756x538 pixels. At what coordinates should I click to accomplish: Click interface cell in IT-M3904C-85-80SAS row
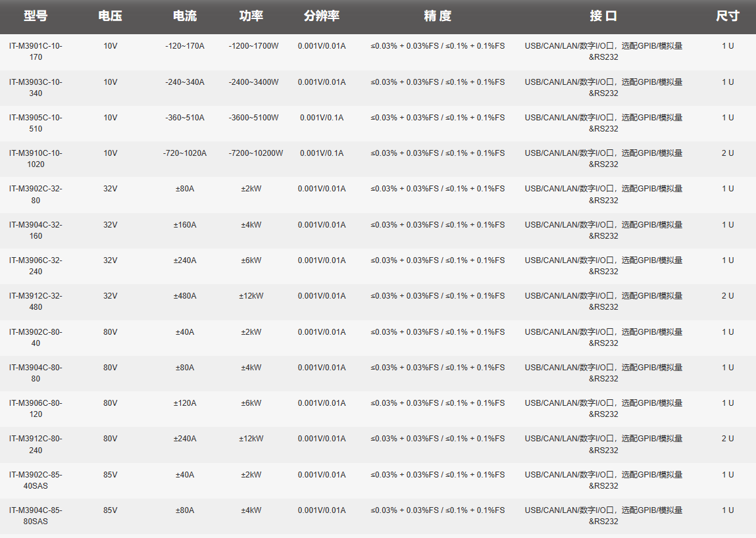click(603, 516)
